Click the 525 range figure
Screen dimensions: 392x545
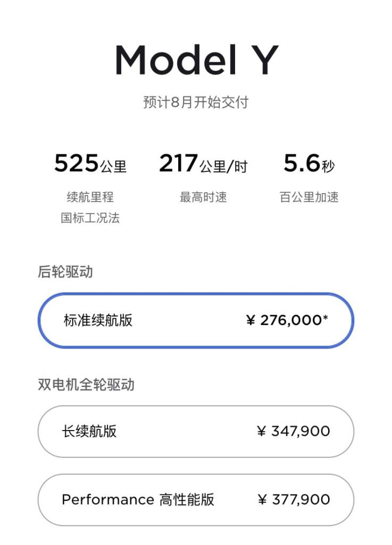77,163
